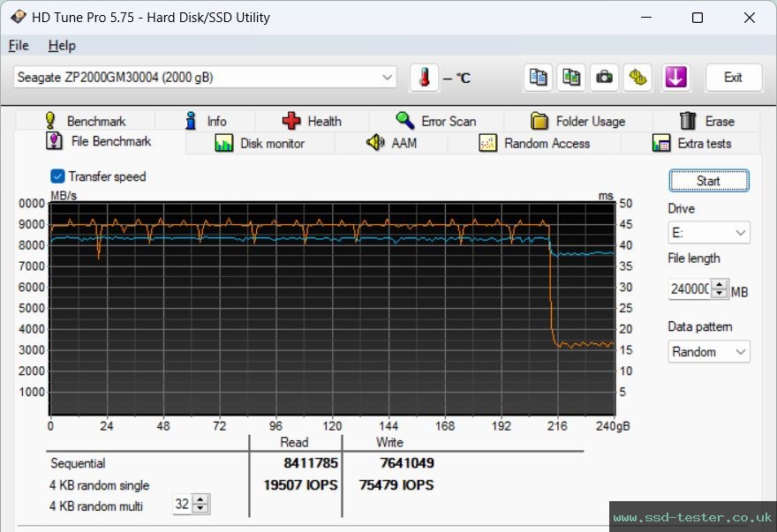Viewport: 777px width, 532px height.
Task: Click the Sequential write value 7641049
Action: point(407,463)
